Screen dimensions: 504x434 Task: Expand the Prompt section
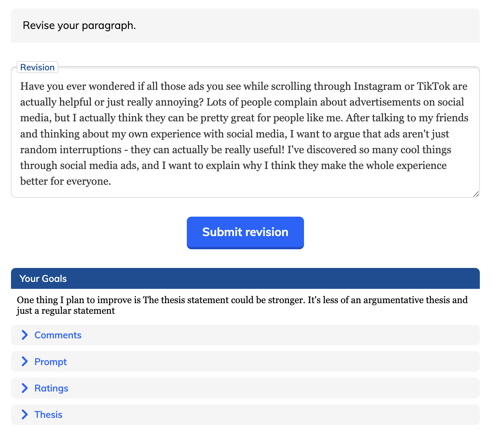tap(50, 361)
